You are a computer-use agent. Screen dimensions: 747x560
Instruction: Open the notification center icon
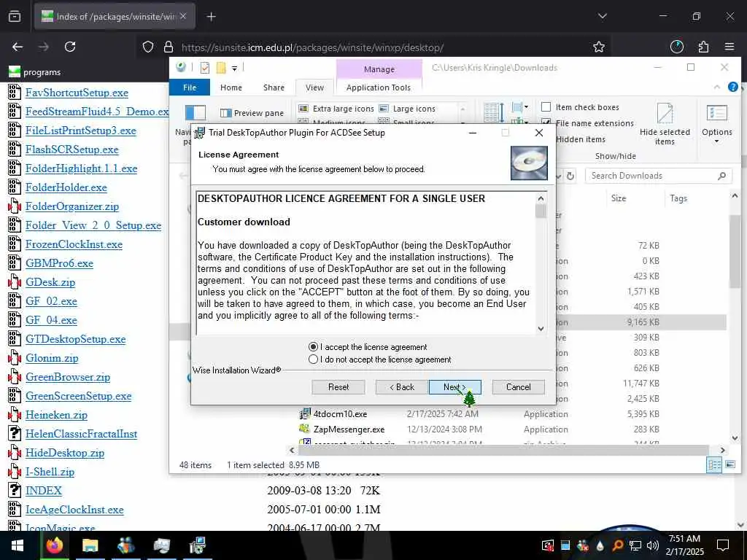pyautogui.click(x=723, y=545)
